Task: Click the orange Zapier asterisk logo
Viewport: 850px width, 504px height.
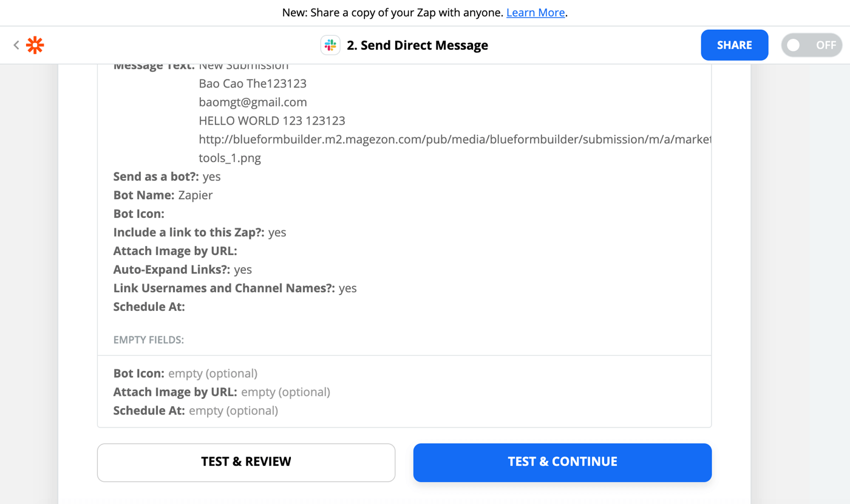Action: pyautogui.click(x=35, y=44)
